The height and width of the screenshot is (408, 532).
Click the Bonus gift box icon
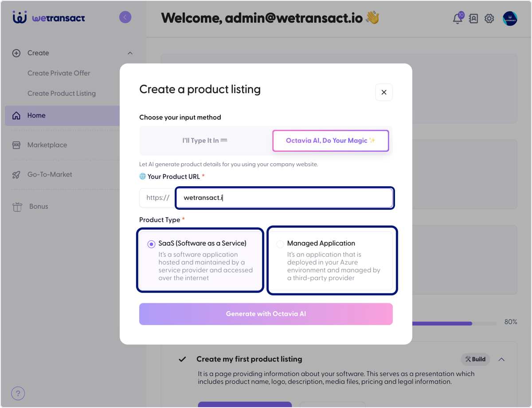click(x=17, y=207)
